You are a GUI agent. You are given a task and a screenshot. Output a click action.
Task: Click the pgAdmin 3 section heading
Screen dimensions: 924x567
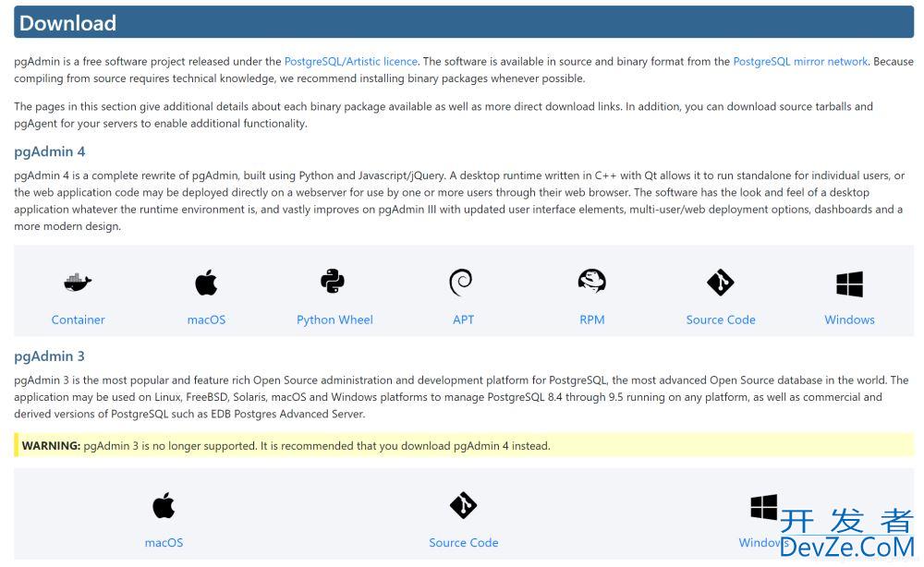click(x=50, y=356)
